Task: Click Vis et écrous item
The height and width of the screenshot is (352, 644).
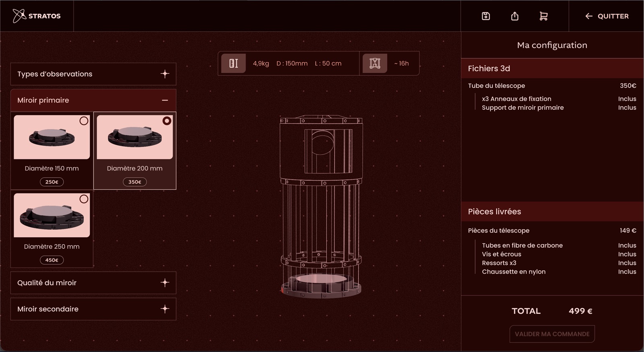Action: coord(502,254)
